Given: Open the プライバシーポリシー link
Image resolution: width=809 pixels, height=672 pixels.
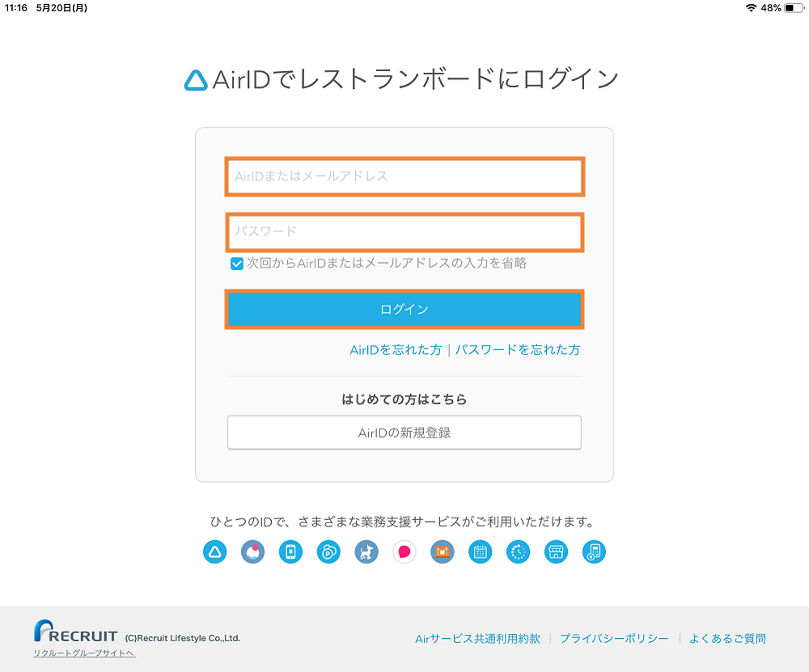Looking at the screenshot, I should pyautogui.click(x=615, y=638).
